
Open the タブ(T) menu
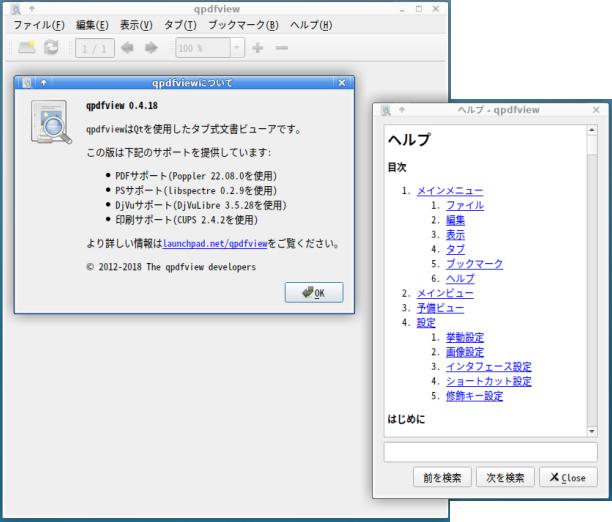(x=180, y=25)
